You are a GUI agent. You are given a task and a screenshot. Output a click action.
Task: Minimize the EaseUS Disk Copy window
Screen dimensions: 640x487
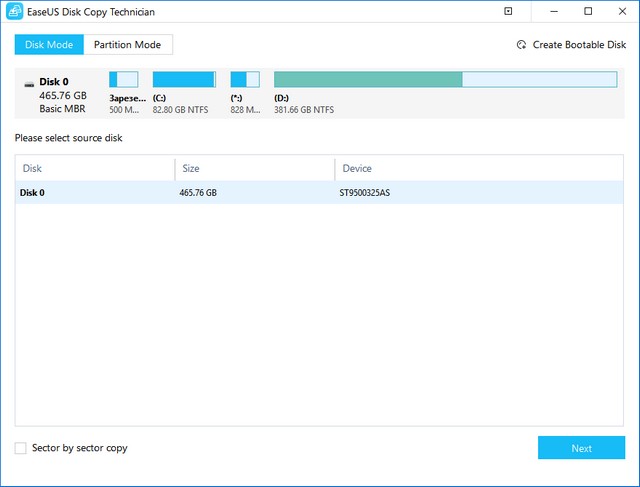tap(554, 11)
